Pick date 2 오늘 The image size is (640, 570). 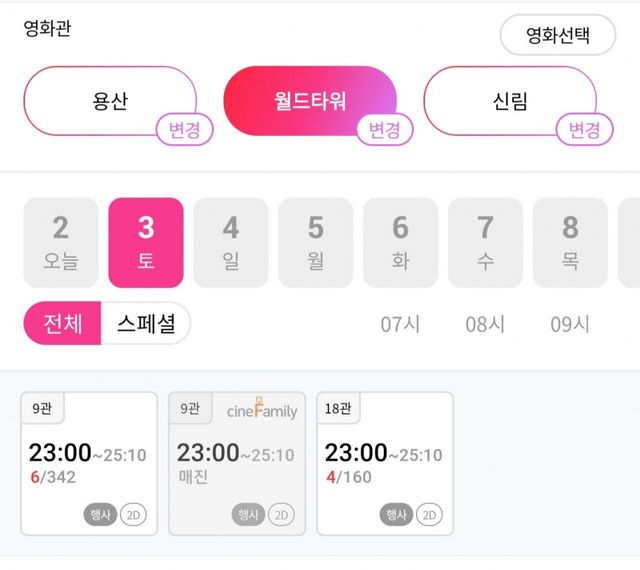61,242
